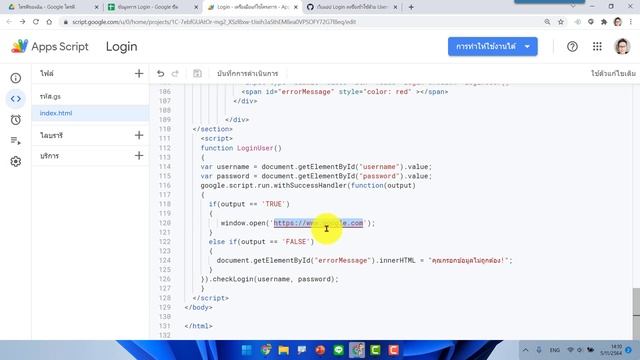Click the errorMessage innerHTML code line
The width and height of the screenshot is (640, 360).
364,260
